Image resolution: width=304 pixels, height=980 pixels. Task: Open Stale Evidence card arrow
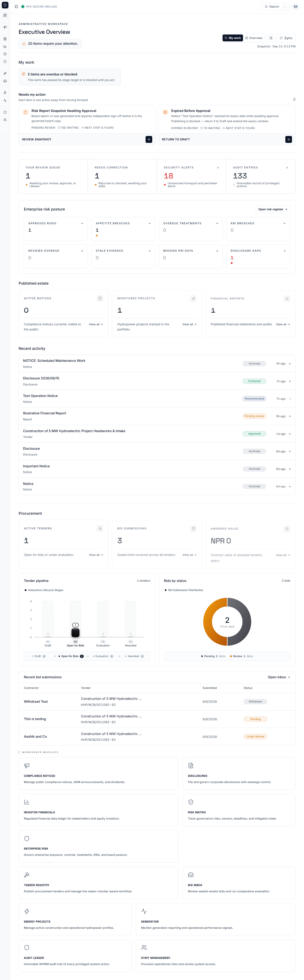click(149, 251)
